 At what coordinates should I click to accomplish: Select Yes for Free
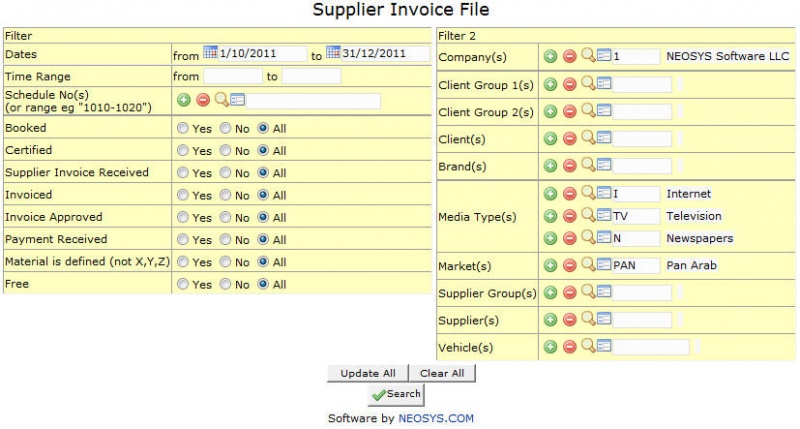[x=183, y=284]
